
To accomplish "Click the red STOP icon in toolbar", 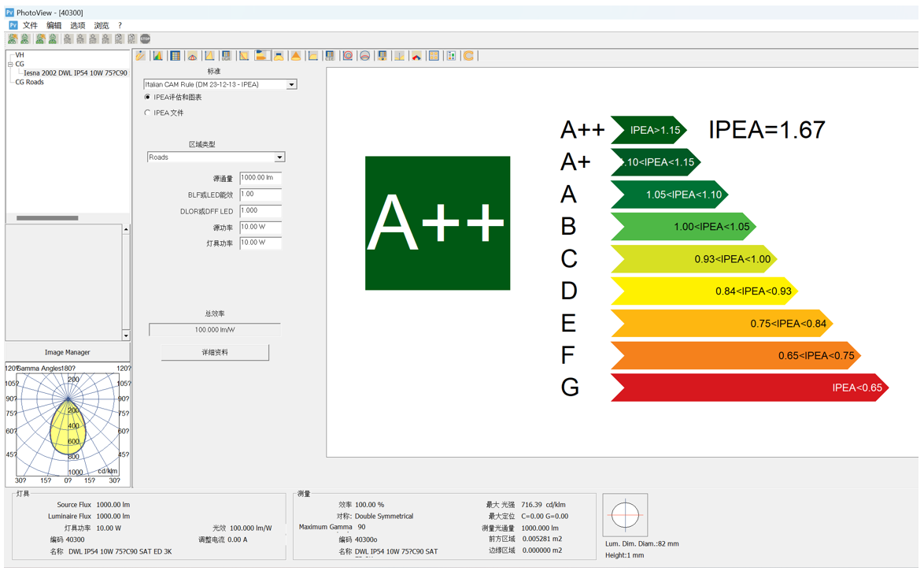I will [x=146, y=39].
